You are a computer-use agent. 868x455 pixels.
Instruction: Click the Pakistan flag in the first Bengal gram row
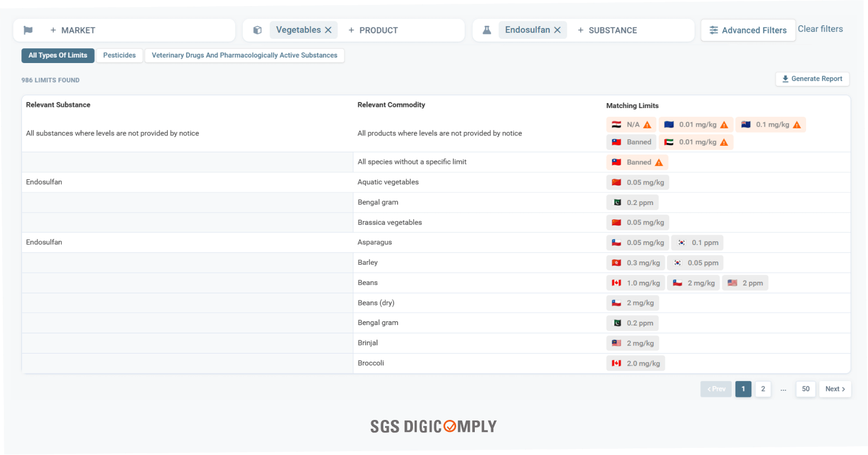(616, 203)
